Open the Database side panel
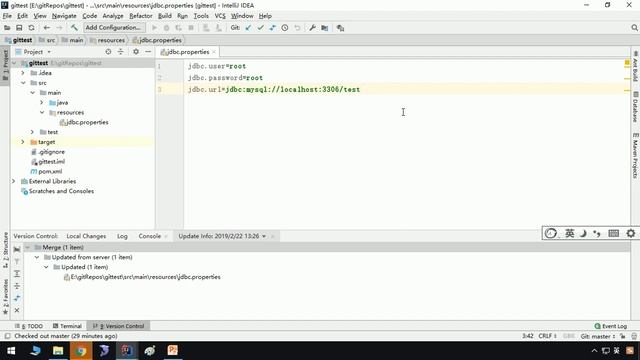 pyautogui.click(x=636, y=107)
